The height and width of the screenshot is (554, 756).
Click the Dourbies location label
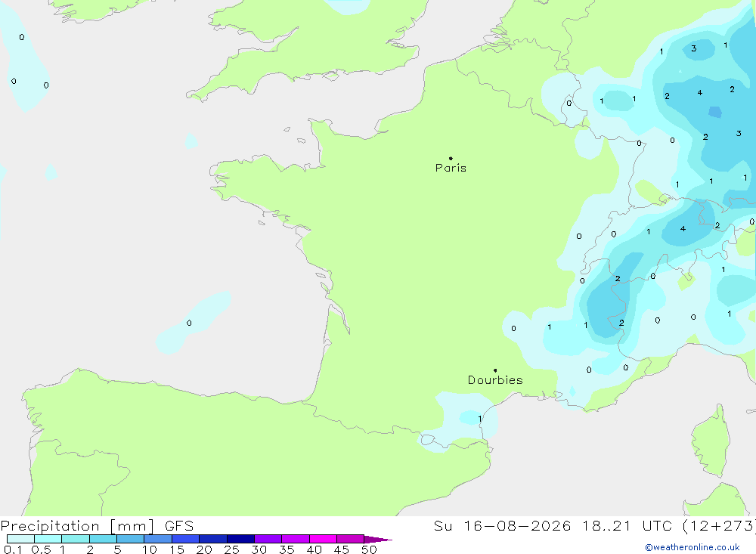495,380
